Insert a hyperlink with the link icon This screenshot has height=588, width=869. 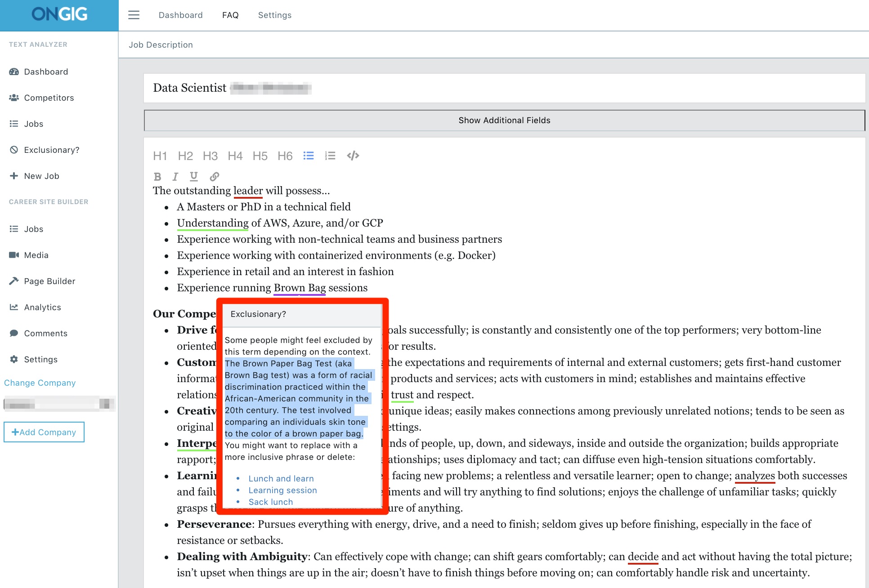(215, 177)
